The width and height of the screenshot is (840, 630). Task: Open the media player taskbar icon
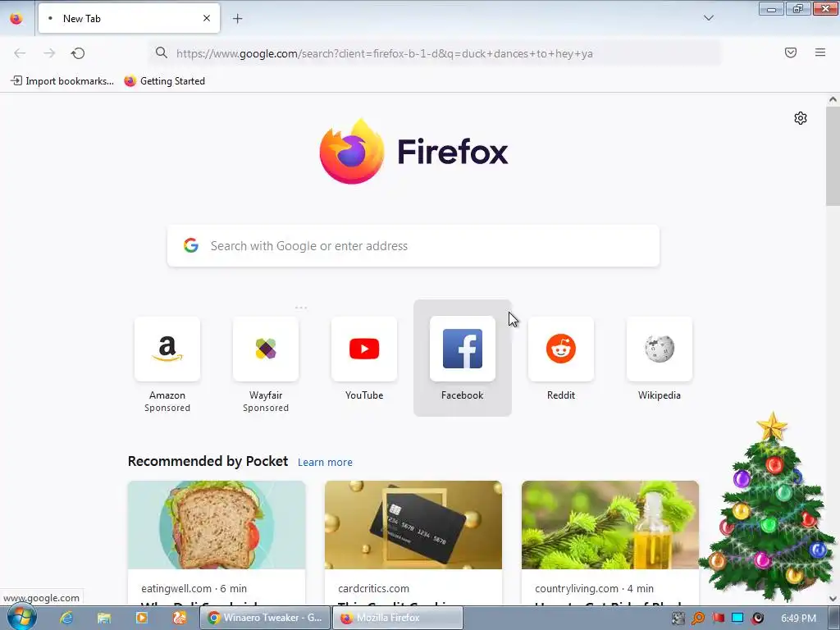pos(141,618)
